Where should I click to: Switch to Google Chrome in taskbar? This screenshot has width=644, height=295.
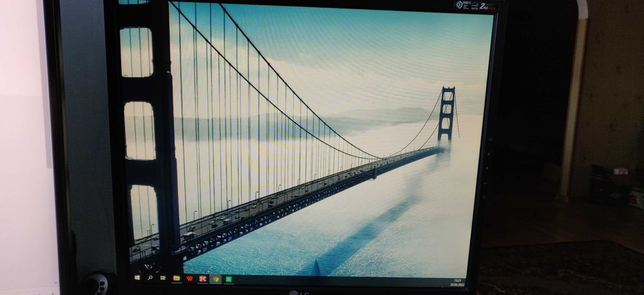[x=216, y=279]
